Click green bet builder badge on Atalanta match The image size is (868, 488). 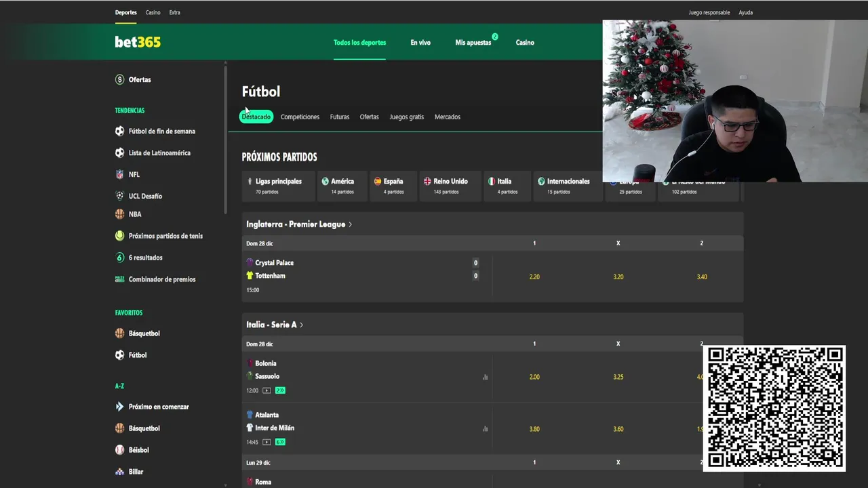click(x=280, y=442)
